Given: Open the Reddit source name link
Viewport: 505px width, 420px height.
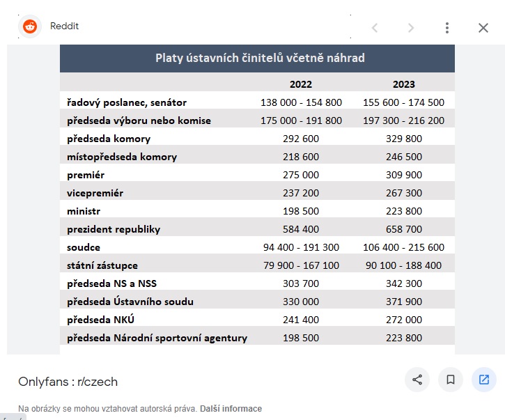Looking at the screenshot, I should coord(64,26).
